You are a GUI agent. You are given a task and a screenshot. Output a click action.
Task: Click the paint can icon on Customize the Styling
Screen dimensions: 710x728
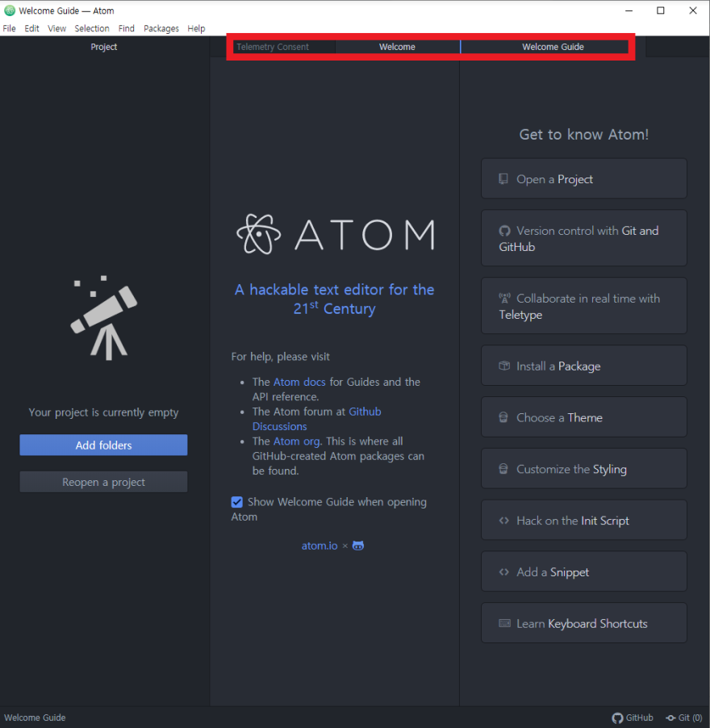point(503,469)
